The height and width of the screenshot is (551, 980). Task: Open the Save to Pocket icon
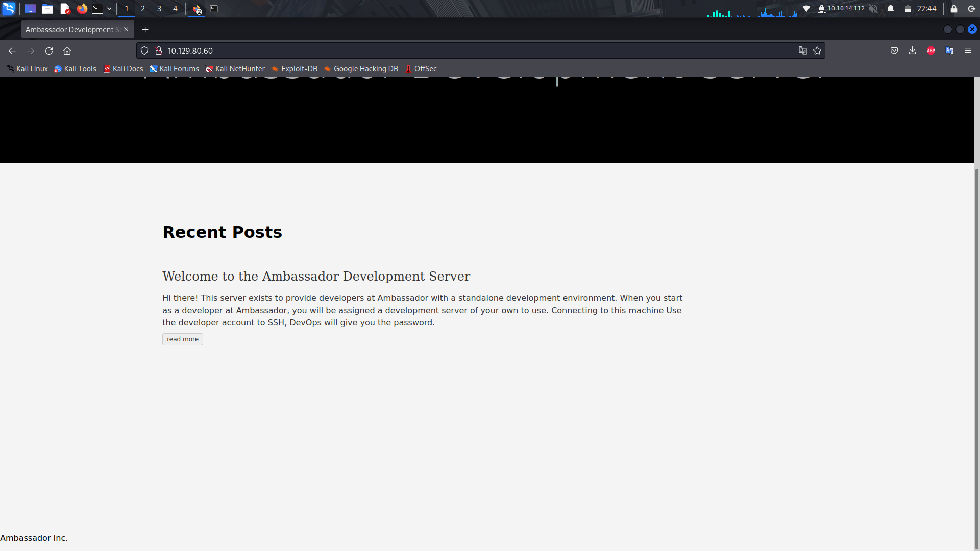894,51
